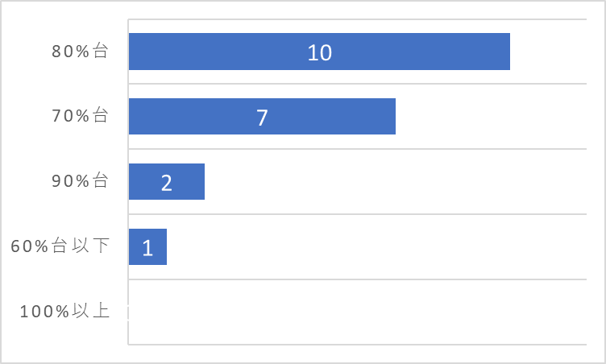The height and width of the screenshot is (364, 606).
Task: Click the 100%以上 axis category label
Action: [x=64, y=311]
